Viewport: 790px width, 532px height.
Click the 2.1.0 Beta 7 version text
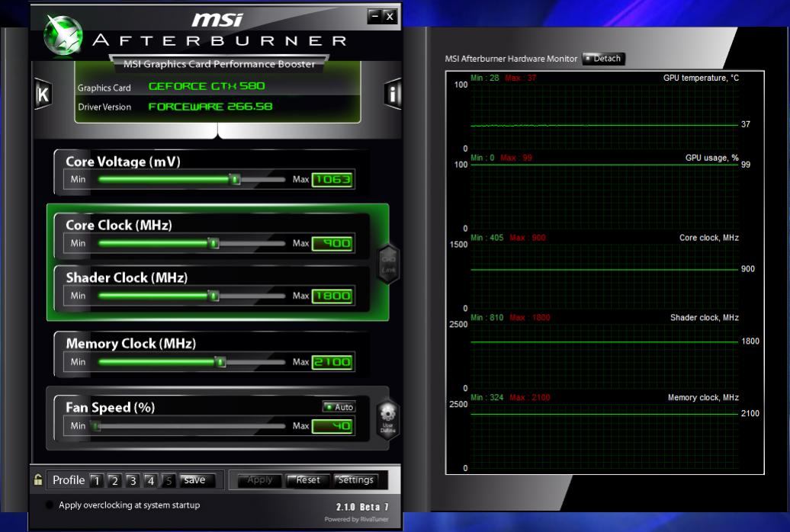(x=362, y=507)
